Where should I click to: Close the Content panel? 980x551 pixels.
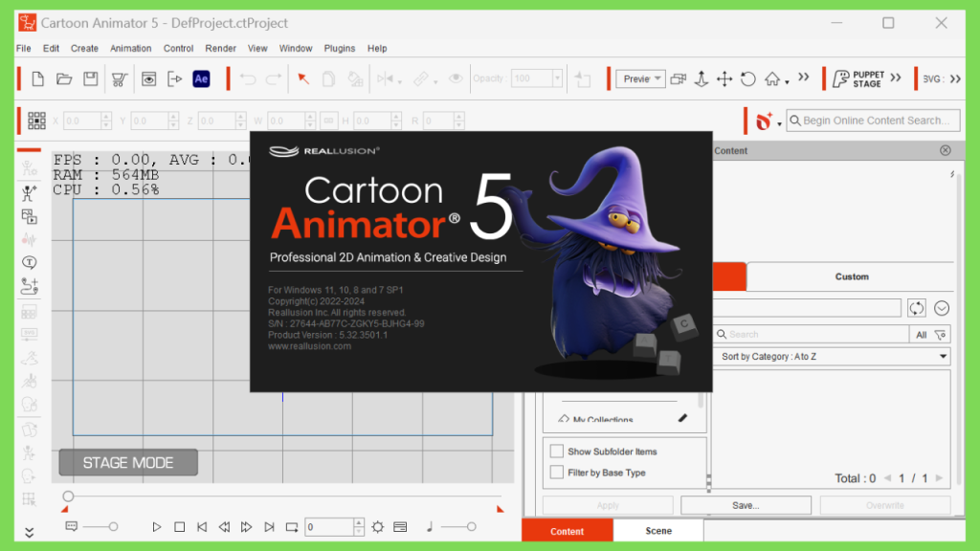pos(945,150)
